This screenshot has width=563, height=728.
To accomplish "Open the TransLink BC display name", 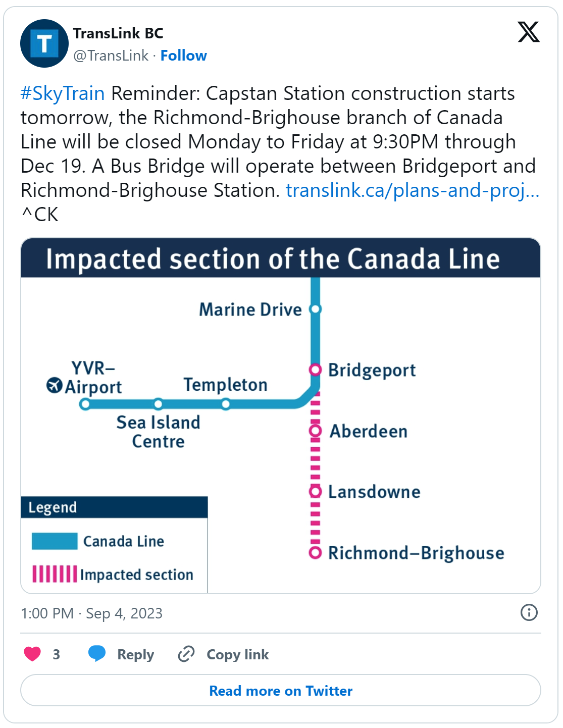I will pyautogui.click(x=118, y=33).
